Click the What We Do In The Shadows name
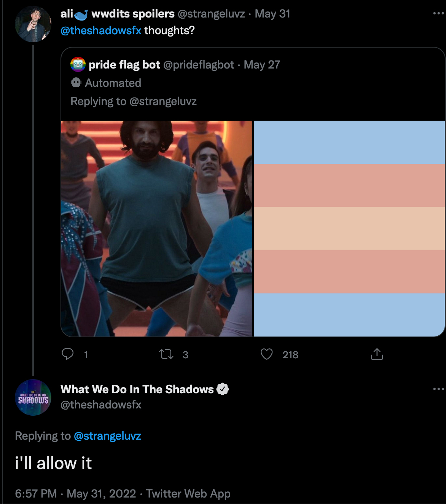The image size is (446, 504). click(137, 389)
